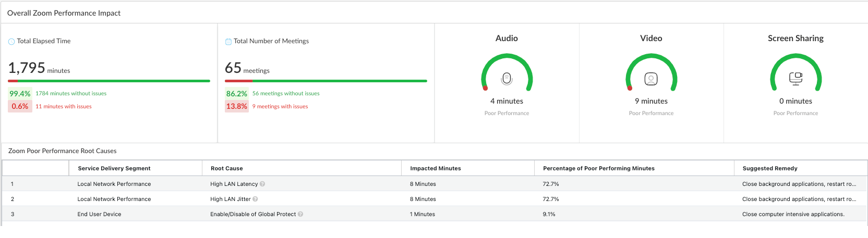Image resolution: width=868 pixels, height=238 pixels.
Task: Click Percentage of Poor Performing Minutes header
Action: click(598, 168)
